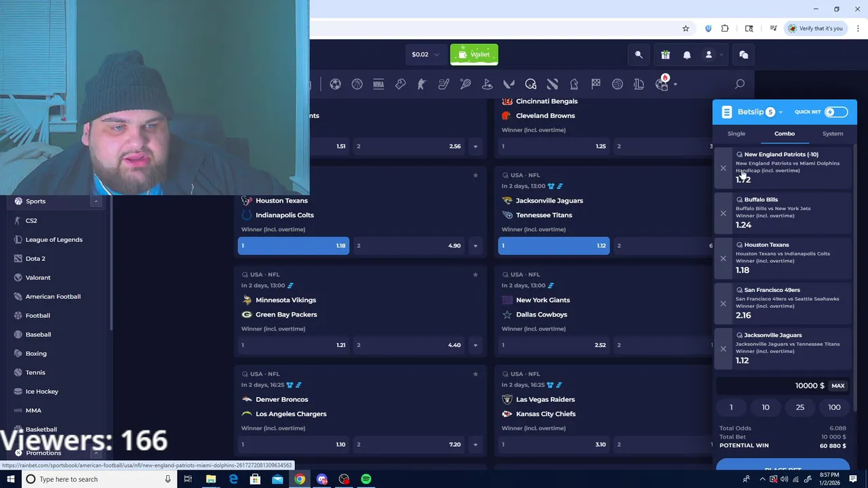Remove San Francisco 49ers from betslip
Viewport: 868px width, 488px height.
point(723,304)
